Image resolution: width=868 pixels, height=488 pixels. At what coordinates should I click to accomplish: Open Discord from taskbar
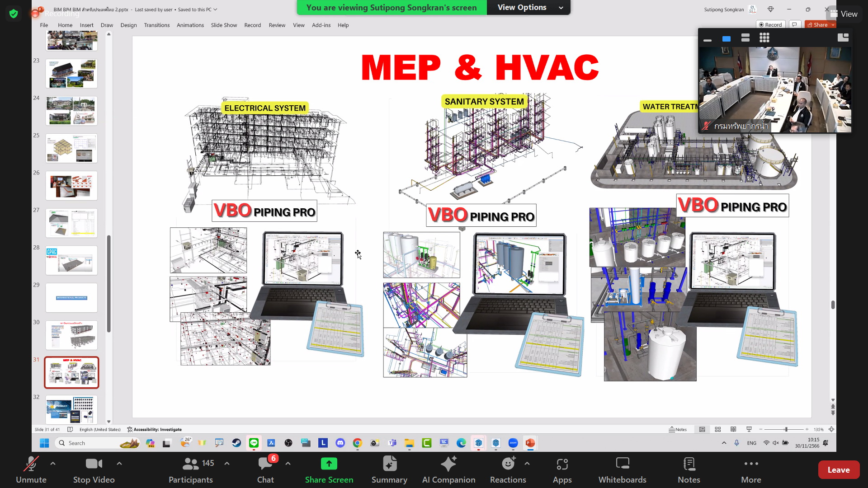tap(340, 443)
